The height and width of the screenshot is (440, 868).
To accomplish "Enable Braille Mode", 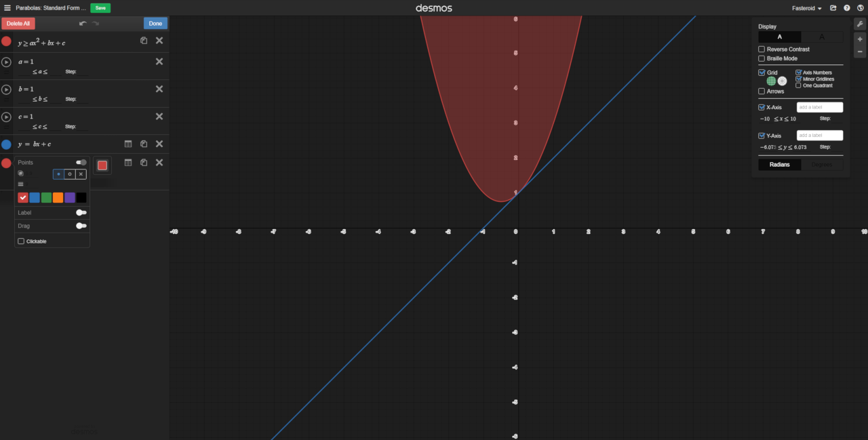I will coord(761,58).
